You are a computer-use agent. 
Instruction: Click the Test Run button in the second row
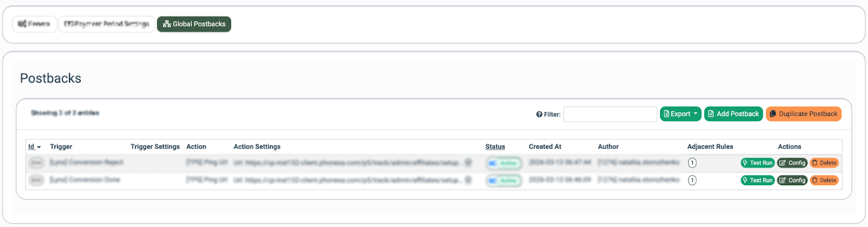[757, 180]
